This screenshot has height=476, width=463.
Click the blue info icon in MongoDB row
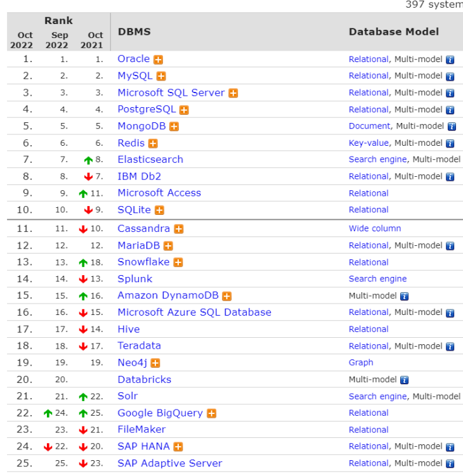point(452,127)
